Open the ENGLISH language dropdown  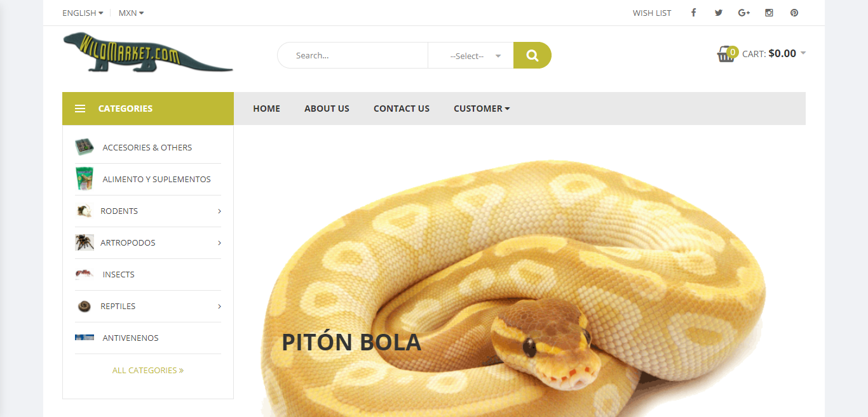point(83,13)
